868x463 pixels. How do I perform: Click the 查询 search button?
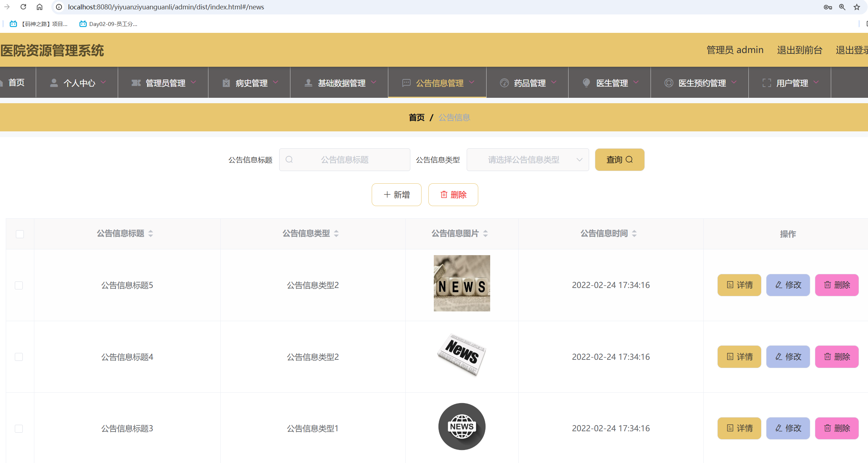pos(619,160)
